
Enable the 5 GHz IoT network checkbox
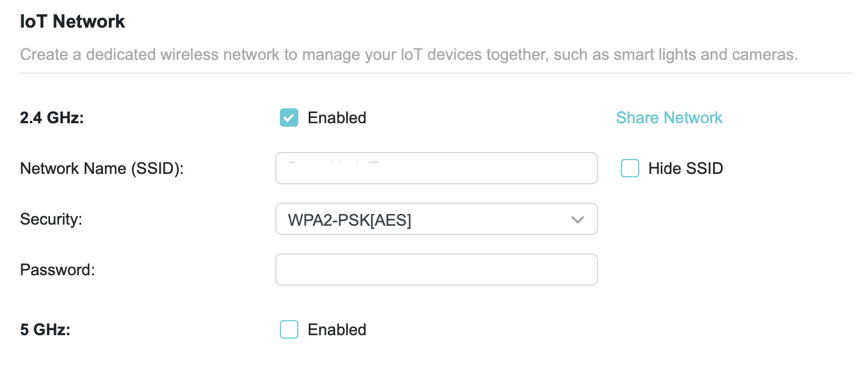(289, 329)
